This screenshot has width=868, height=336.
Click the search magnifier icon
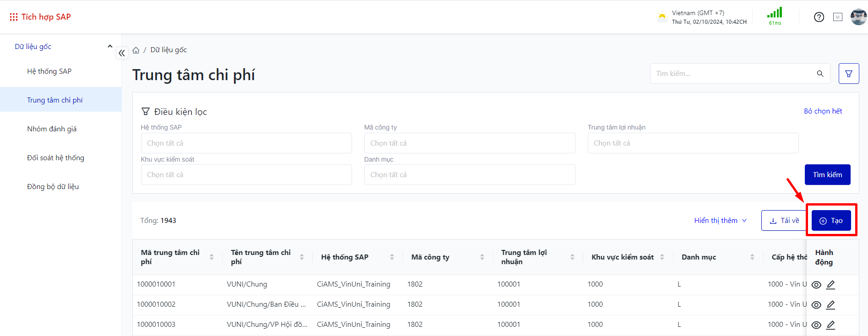pyautogui.click(x=820, y=74)
